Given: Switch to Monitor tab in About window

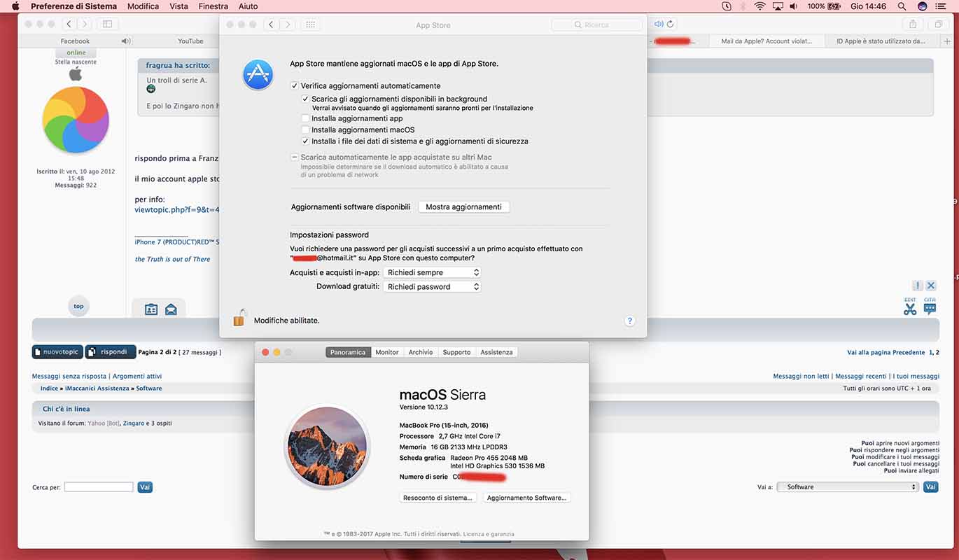Looking at the screenshot, I should 386,352.
